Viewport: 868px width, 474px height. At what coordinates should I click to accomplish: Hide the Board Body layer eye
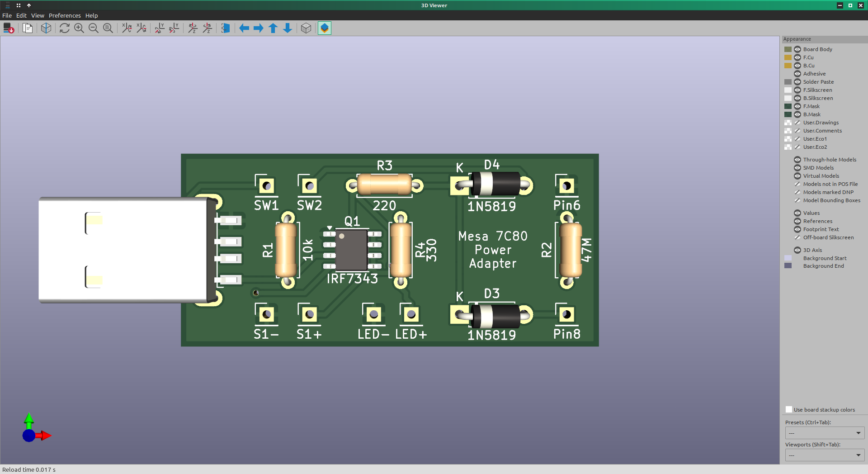coord(797,49)
